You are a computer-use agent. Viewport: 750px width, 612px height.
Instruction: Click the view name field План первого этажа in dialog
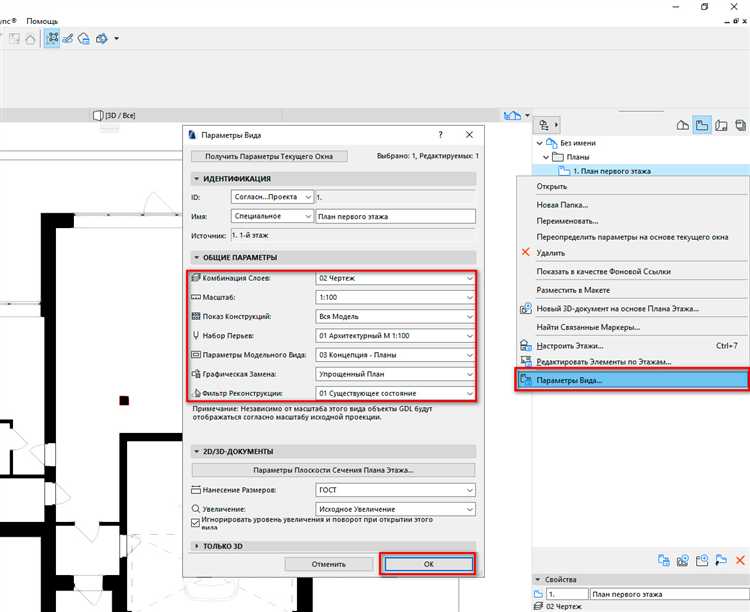coord(396,216)
